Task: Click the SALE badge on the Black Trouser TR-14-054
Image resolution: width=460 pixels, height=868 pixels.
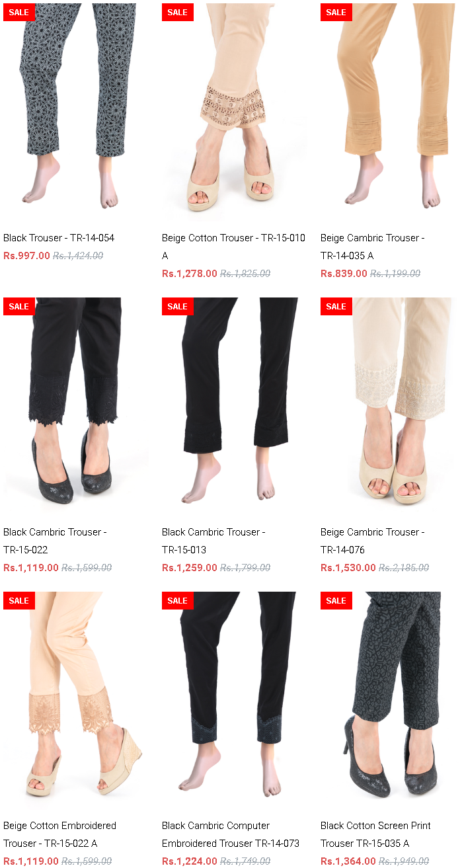Action: point(19,13)
